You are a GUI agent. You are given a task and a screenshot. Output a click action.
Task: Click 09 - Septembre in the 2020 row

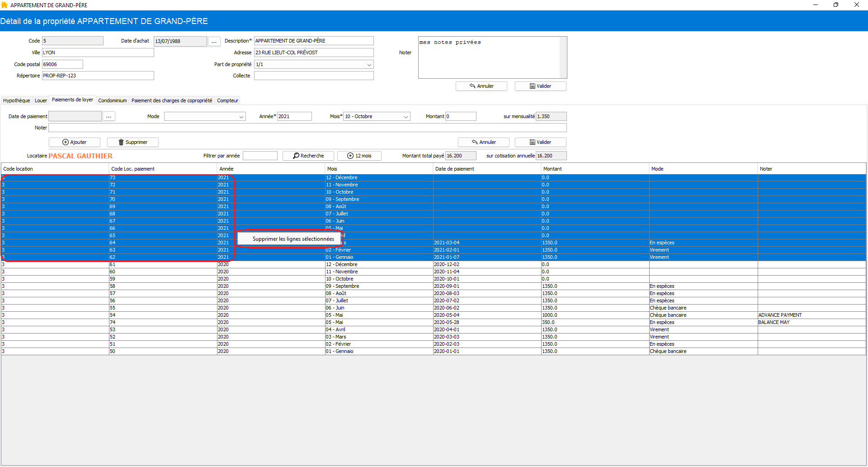(379, 286)
